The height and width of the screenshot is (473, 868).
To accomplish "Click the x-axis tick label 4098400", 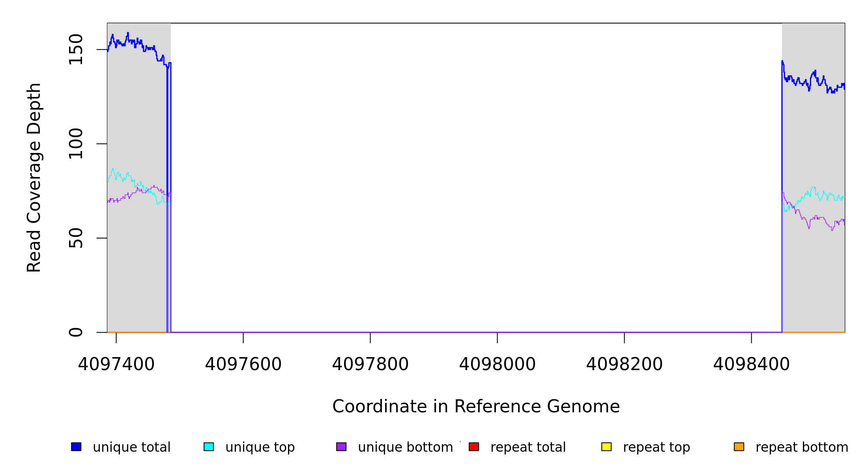I will pyautogui.click(x=751, y=364).
